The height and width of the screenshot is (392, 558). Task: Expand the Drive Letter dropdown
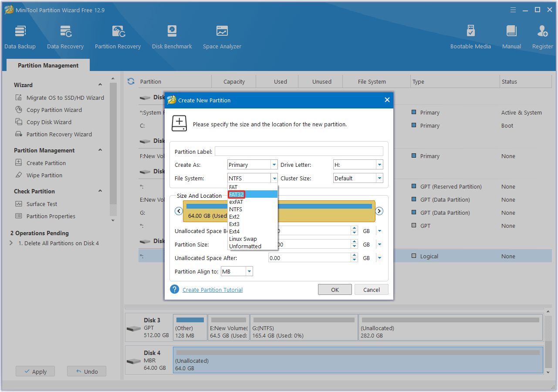pos(379,165)
